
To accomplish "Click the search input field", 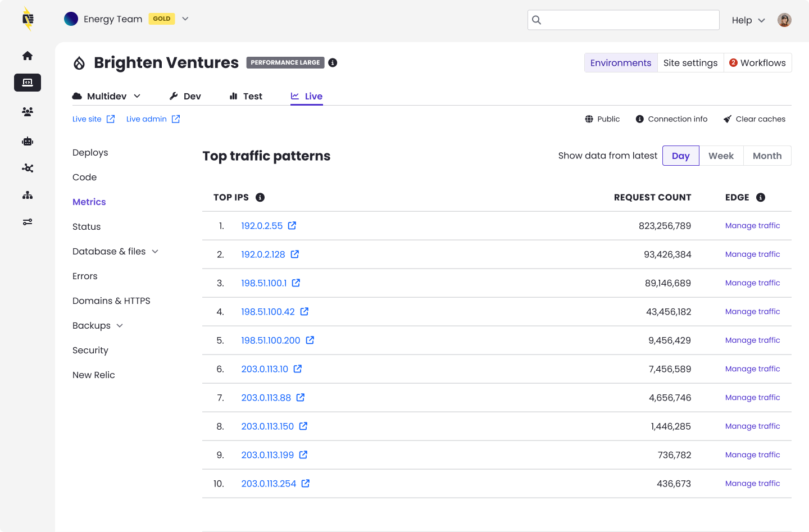I will click(624, 20).
